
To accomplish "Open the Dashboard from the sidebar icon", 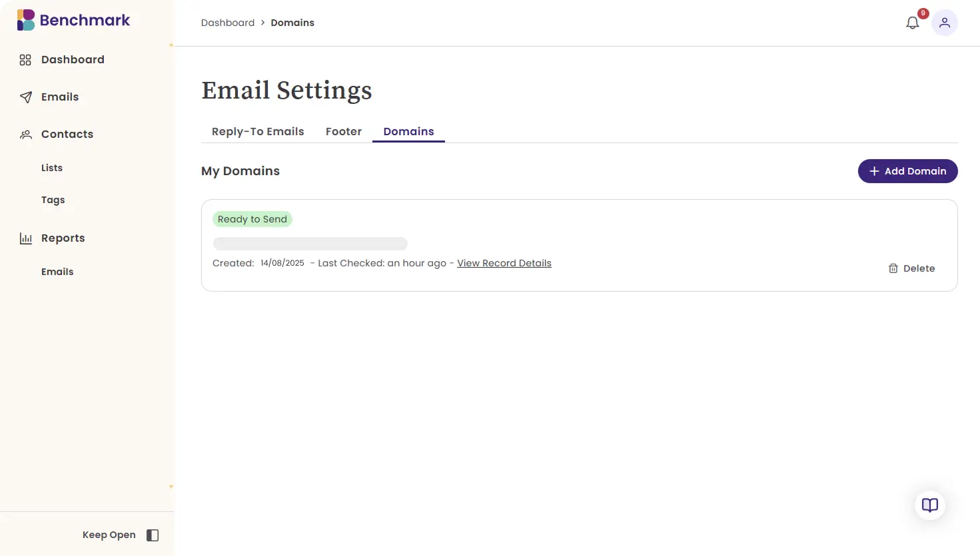I will 25,59.
